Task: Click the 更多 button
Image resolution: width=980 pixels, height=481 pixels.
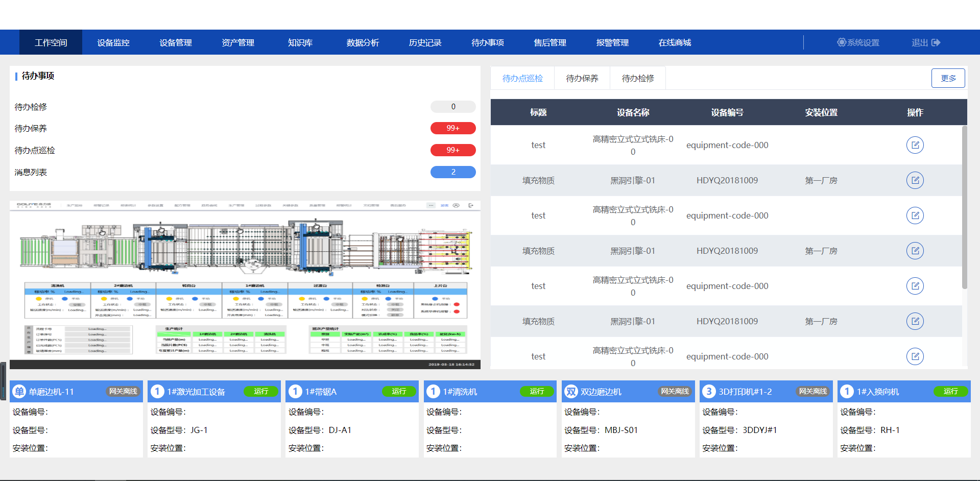Action: pyautogui.click(x=948, y=78)
